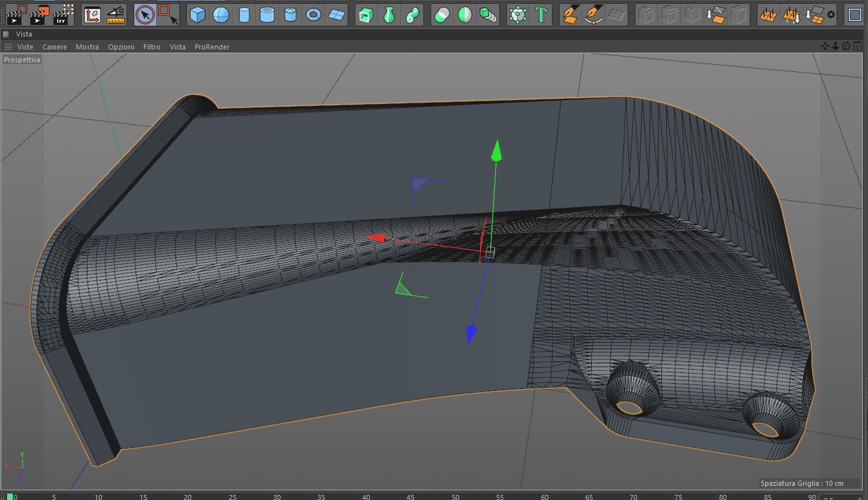Activate the Live Selection circle tool

point(146,14)
